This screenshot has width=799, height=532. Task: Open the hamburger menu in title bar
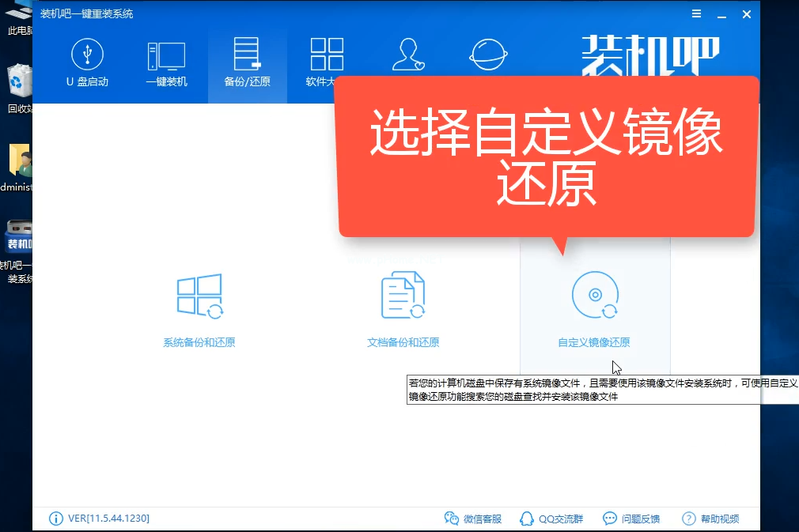click(x=696, y=14)
